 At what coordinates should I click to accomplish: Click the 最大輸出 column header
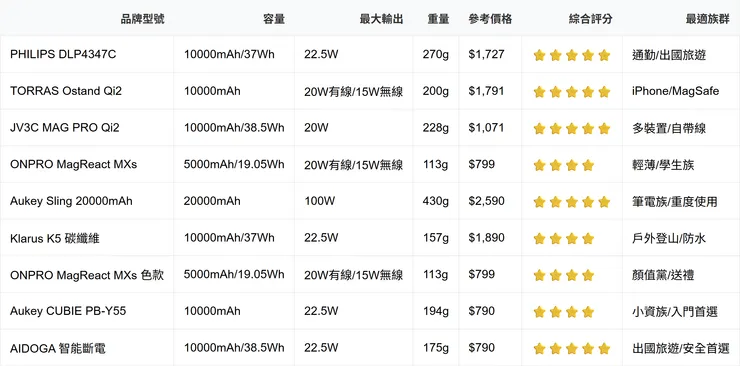[381, 19]
